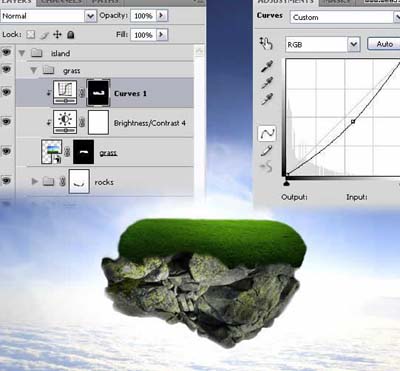Screen dimensions: 400x371
Task: Select the grass layer name (underlined)
Action: tap(108, 153)
